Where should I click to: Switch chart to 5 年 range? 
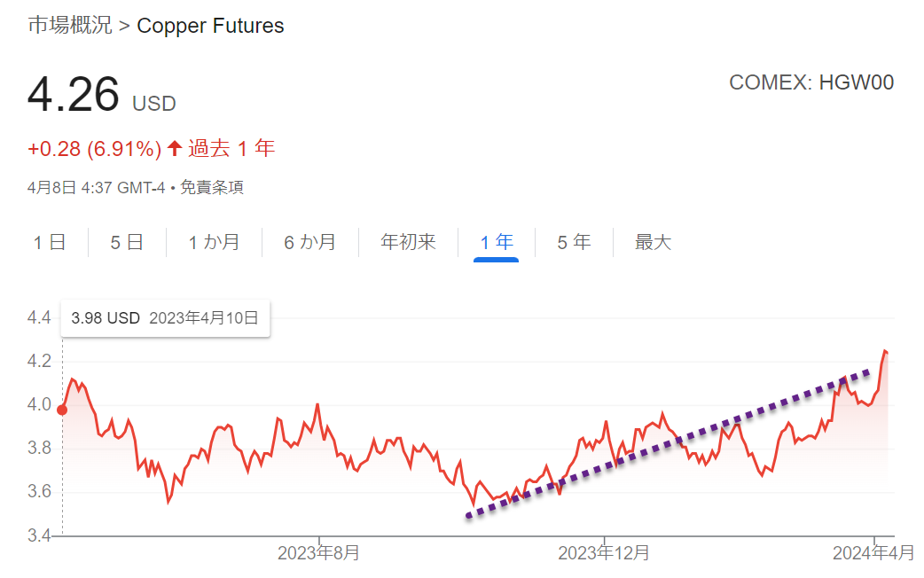pos(574,242)
